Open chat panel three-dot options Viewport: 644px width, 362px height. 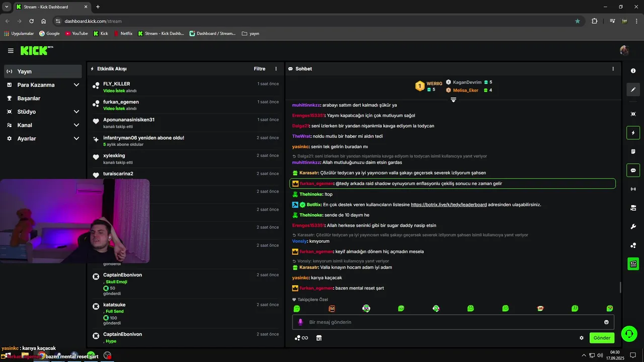(x=613, y=69)
